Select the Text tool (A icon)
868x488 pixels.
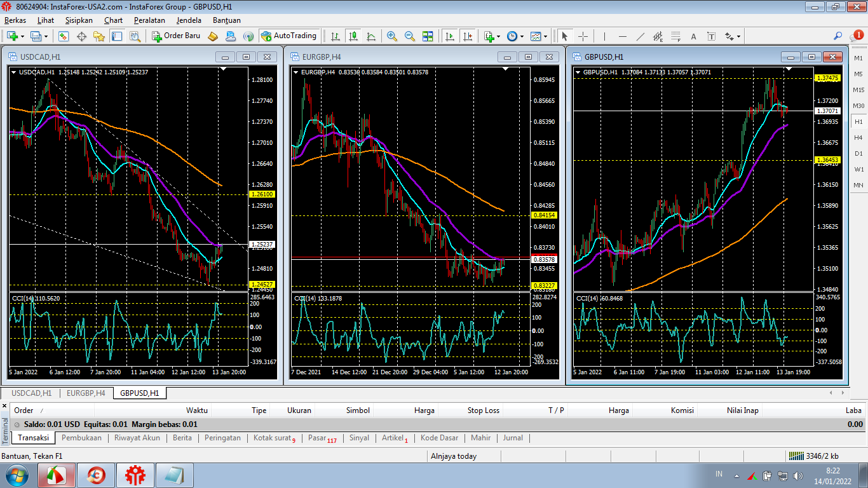point(693,36)
